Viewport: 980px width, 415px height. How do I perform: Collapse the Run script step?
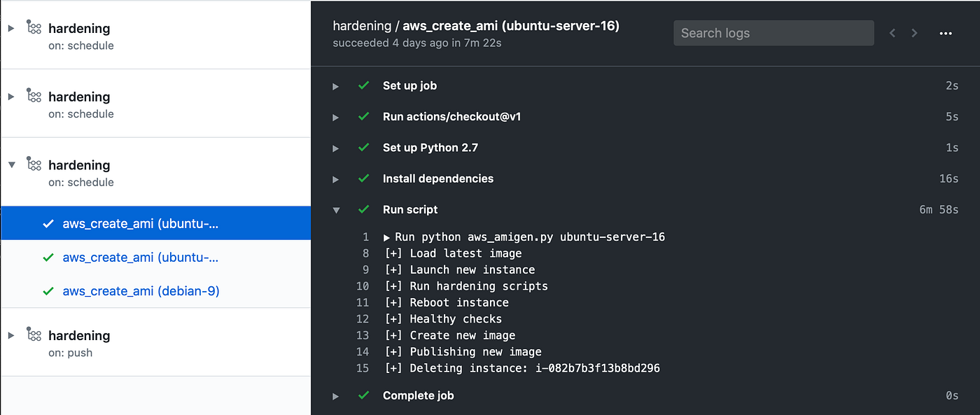pos(336,210)
